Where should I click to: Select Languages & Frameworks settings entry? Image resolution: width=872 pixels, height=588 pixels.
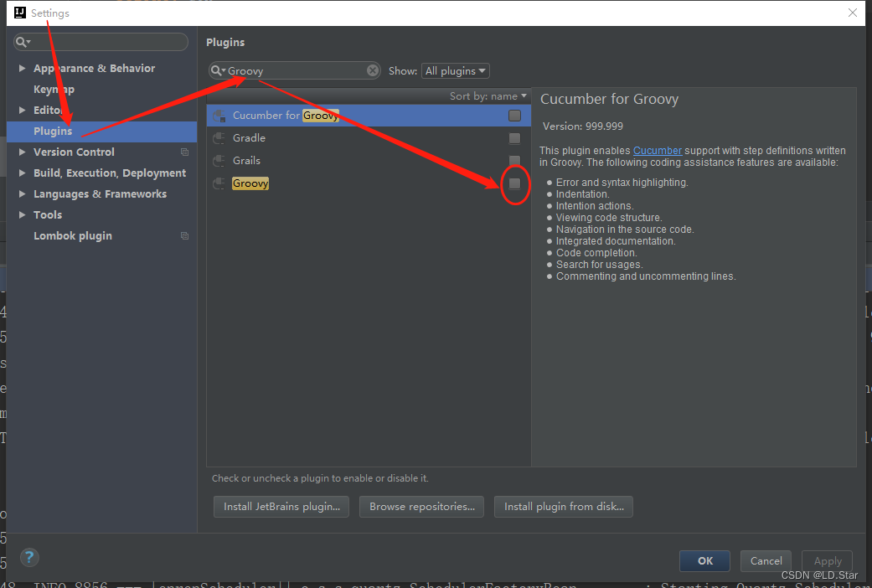(x=101, y=193)
